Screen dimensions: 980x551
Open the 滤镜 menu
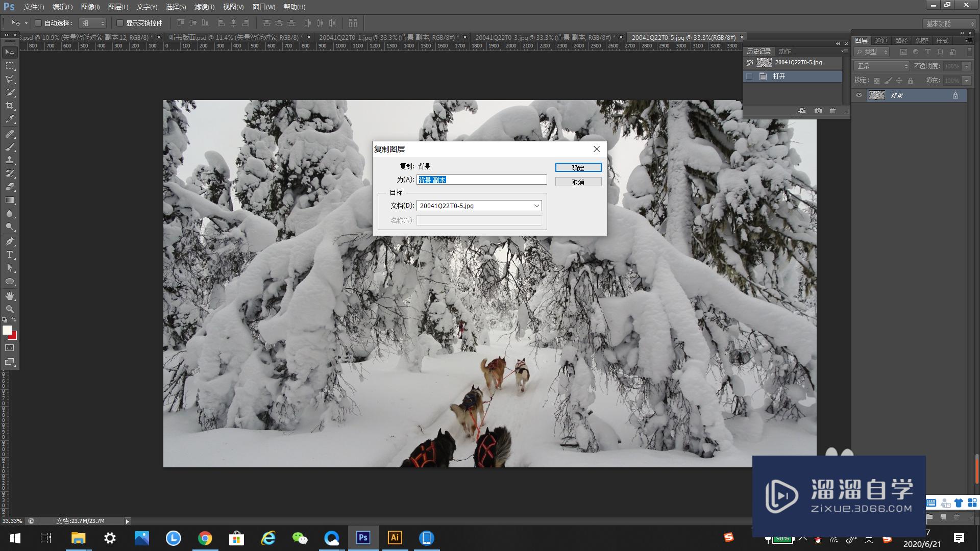coord(204,7)
